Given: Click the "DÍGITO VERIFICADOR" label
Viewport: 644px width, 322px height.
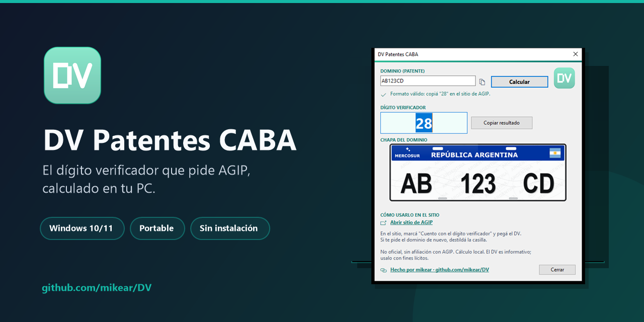Looking at the screenshot, I should click(x=403, y=108).
